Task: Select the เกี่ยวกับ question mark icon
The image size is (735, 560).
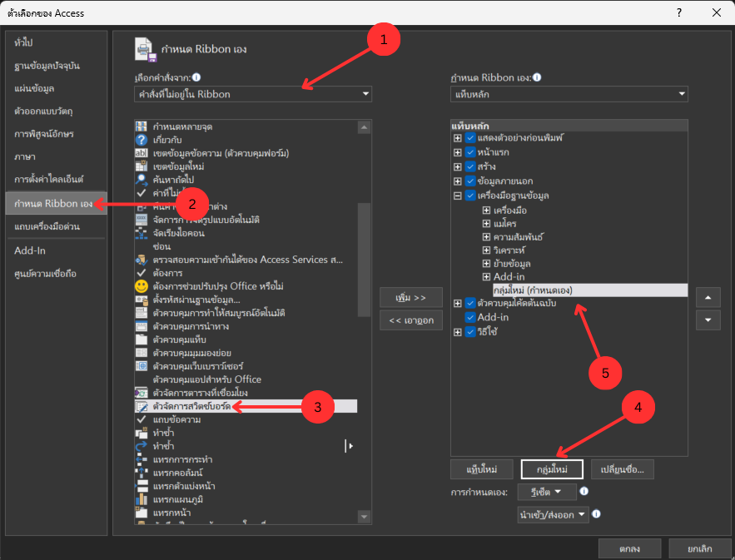Action: [142, 139]
